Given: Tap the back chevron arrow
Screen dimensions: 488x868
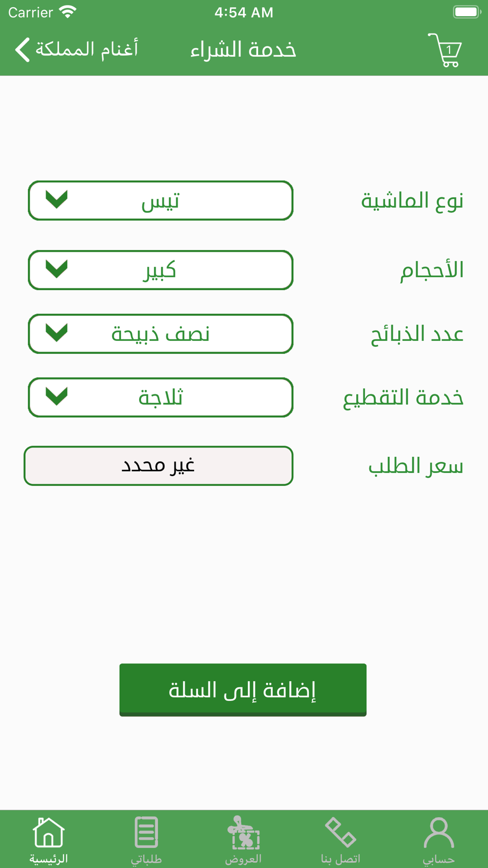Looking at the screenshot, I should [x=22, y=50].
